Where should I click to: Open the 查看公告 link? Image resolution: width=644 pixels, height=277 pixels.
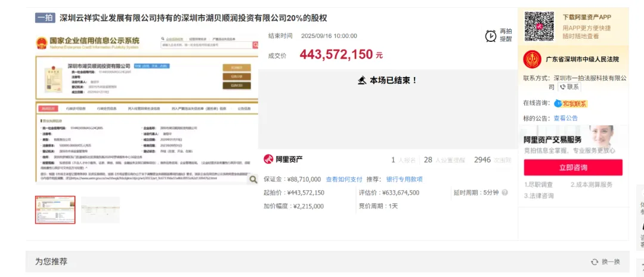point(565,118)
